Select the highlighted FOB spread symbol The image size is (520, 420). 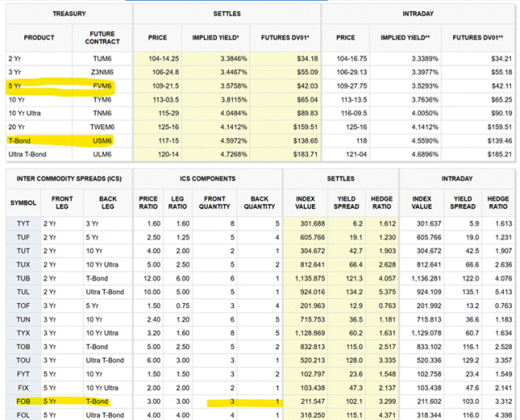coord(22,401)
